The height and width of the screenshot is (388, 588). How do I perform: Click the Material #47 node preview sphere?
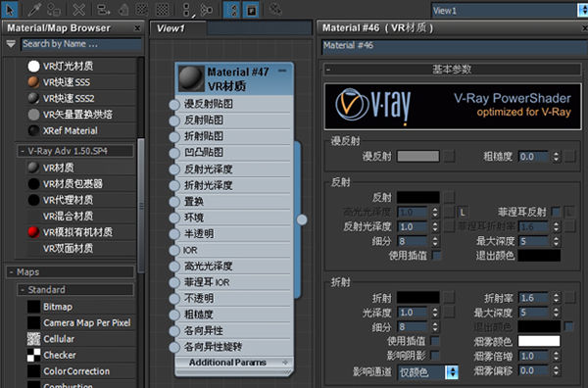coord(192,78)
